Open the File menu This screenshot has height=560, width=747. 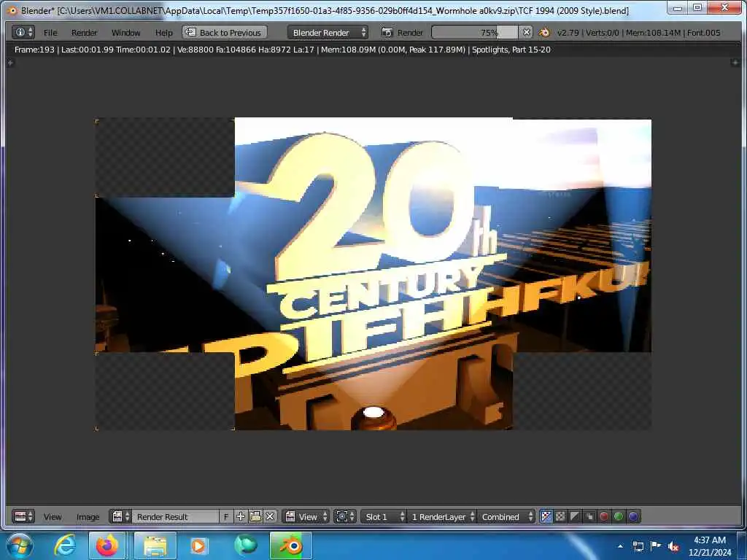[50, 33]
